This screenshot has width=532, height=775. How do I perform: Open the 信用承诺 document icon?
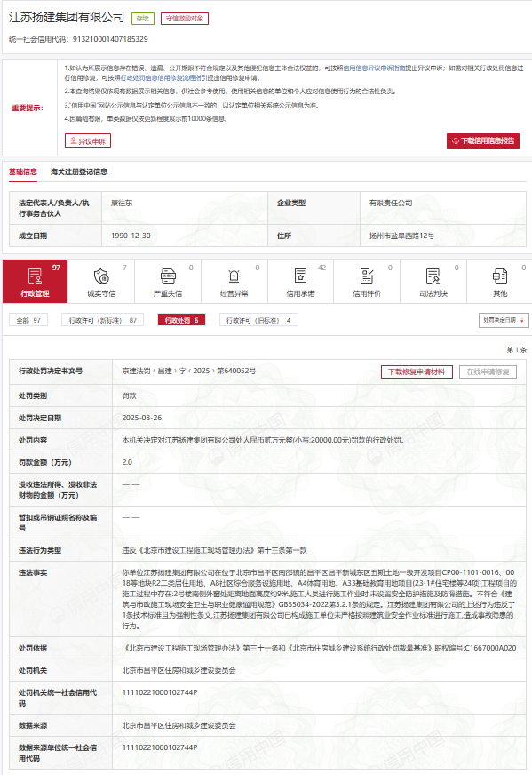[300, 276]
